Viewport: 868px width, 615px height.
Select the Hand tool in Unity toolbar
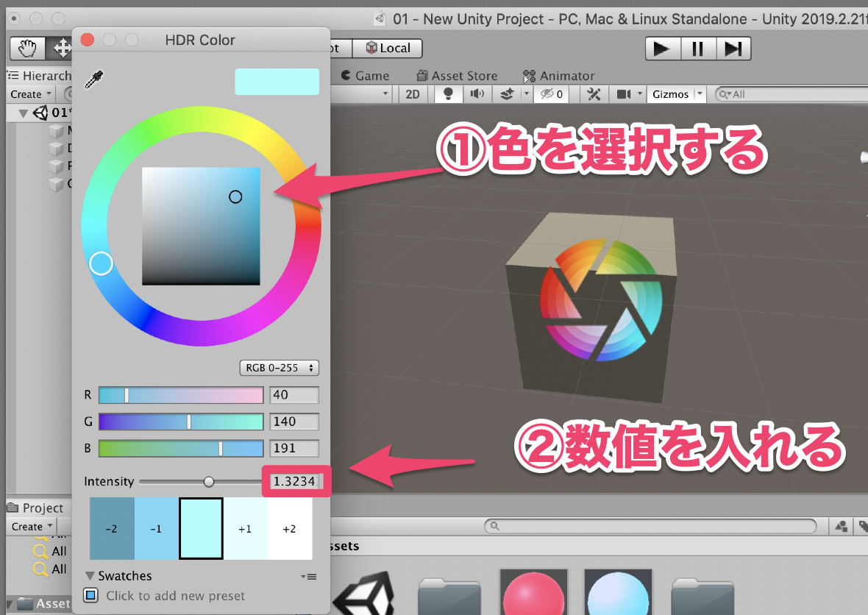pos(27,49)
